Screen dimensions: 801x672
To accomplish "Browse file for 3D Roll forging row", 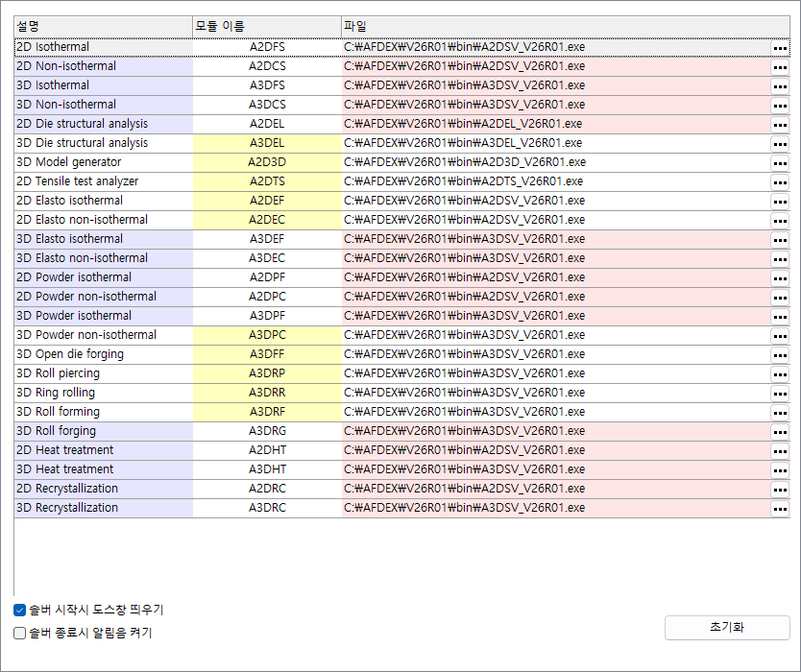I will [x=780, y=431].
